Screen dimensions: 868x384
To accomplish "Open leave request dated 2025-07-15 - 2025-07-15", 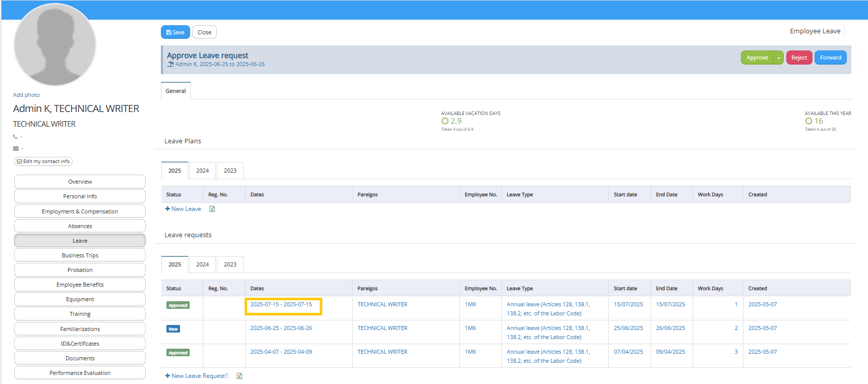I will (281, 304).
